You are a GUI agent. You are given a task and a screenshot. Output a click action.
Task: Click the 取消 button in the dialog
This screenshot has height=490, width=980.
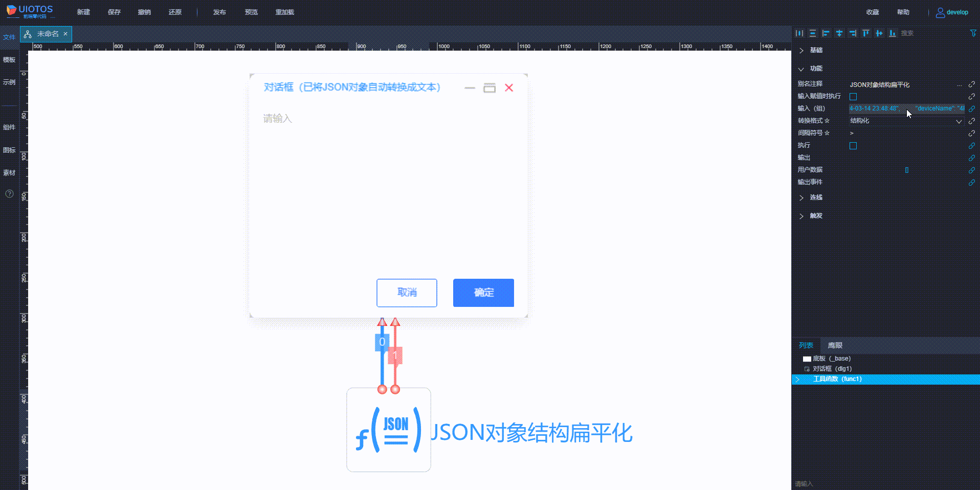tap(407, 293)
